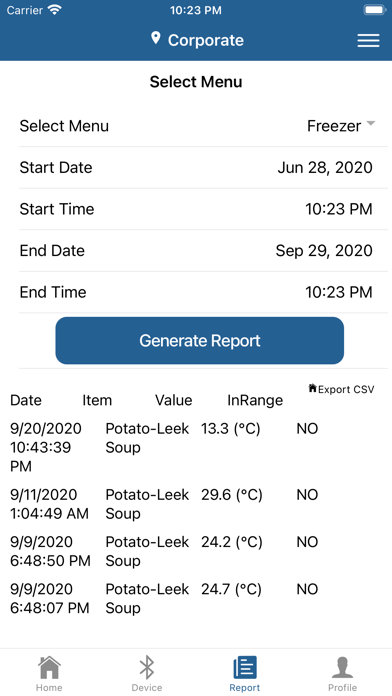Tap the battery icon in status bar
The height and width of the screenshot is (696, 392).
point(374,10)
